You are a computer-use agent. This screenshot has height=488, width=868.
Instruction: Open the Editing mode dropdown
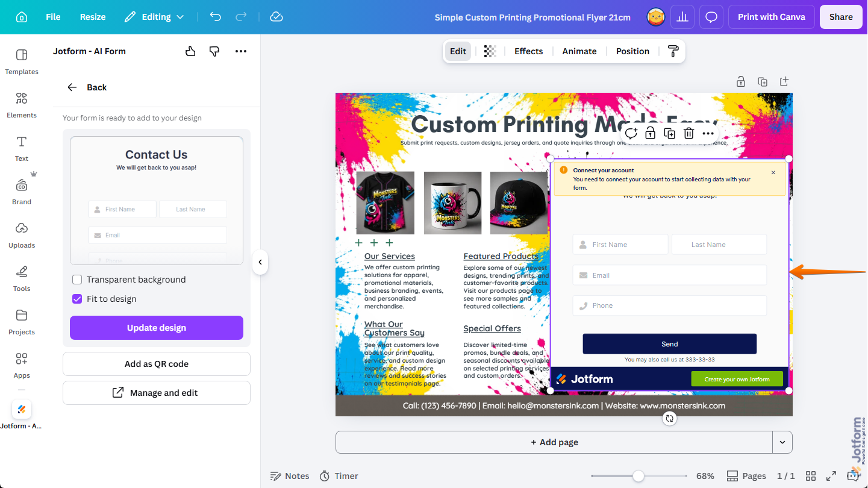(x=154, y=17)
